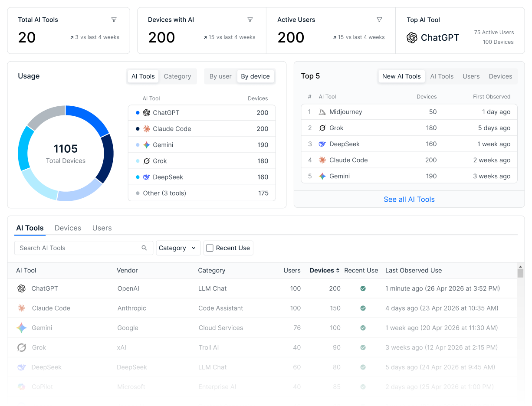Click the DeepSeek icon in the AI Tools table
This screenshot has width=532, height=406.
coord(21,367)
